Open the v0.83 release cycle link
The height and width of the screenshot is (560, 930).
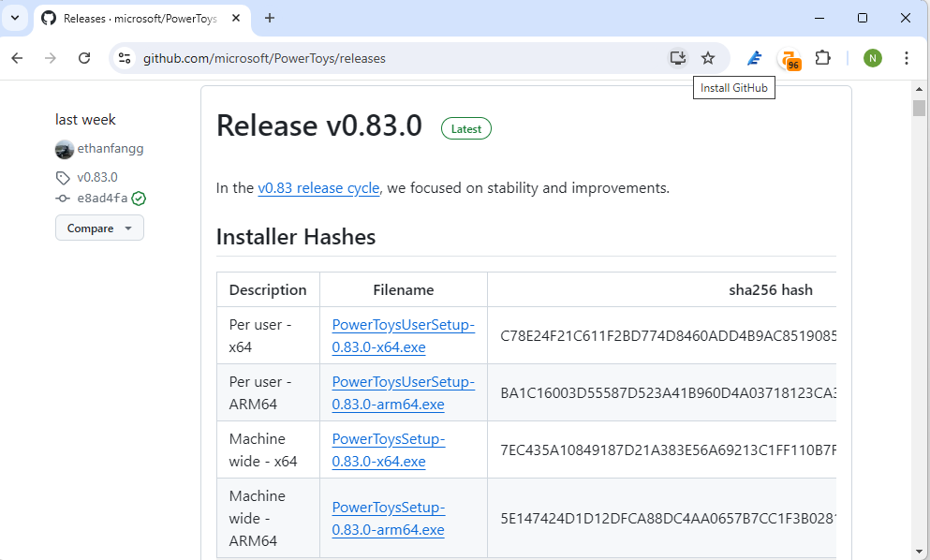click(x=318, y=188)
